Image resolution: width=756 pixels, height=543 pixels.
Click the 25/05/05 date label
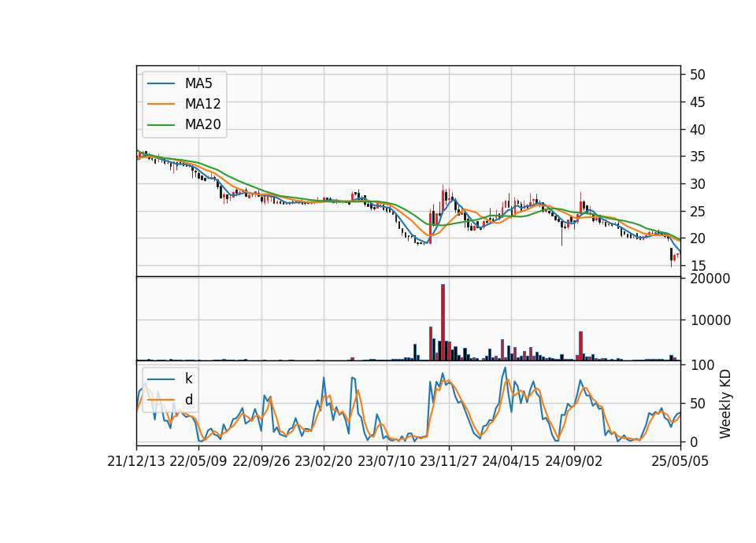(x=680, y=461)
